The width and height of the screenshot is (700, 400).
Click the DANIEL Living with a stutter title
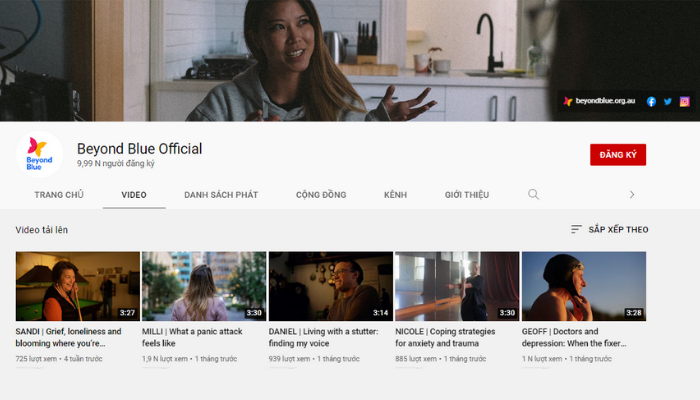tap(323, 338)
